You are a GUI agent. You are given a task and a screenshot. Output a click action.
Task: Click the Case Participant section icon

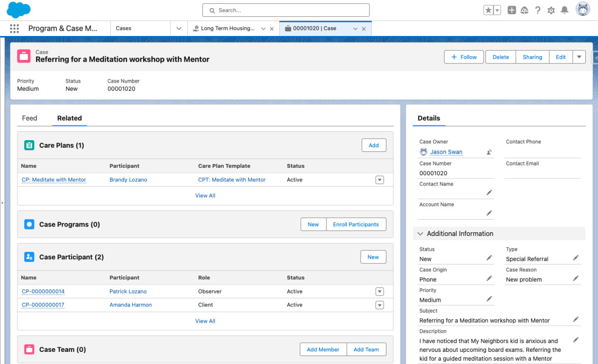click(x=29, y=257)
